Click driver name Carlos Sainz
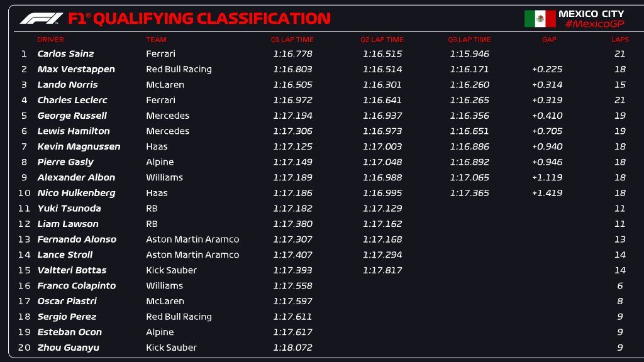This screenshot has height=362, width=644. coord(65,54)
